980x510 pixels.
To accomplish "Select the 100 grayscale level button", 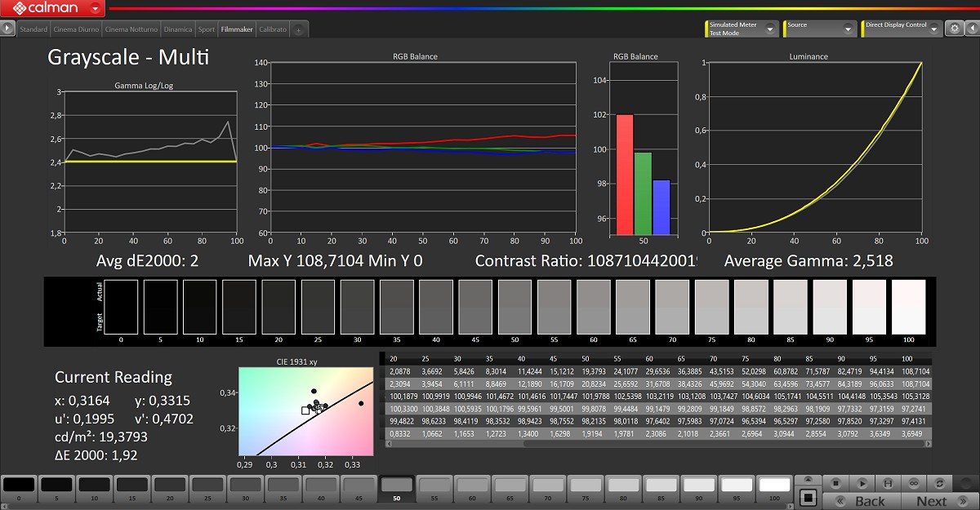I will point(774,489).
